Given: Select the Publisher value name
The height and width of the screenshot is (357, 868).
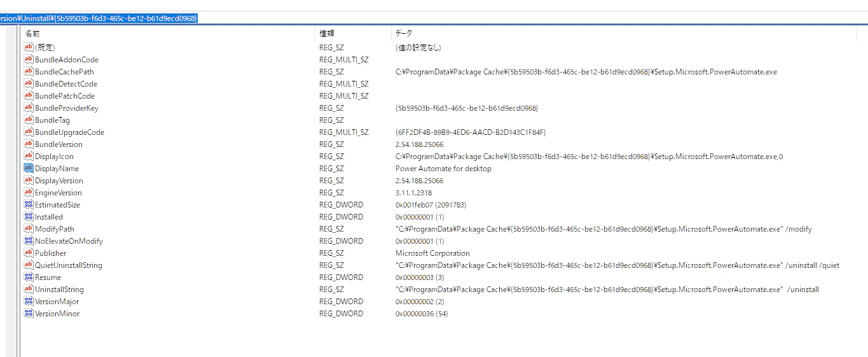Looking at the screenshot, I should coord(50,253).
